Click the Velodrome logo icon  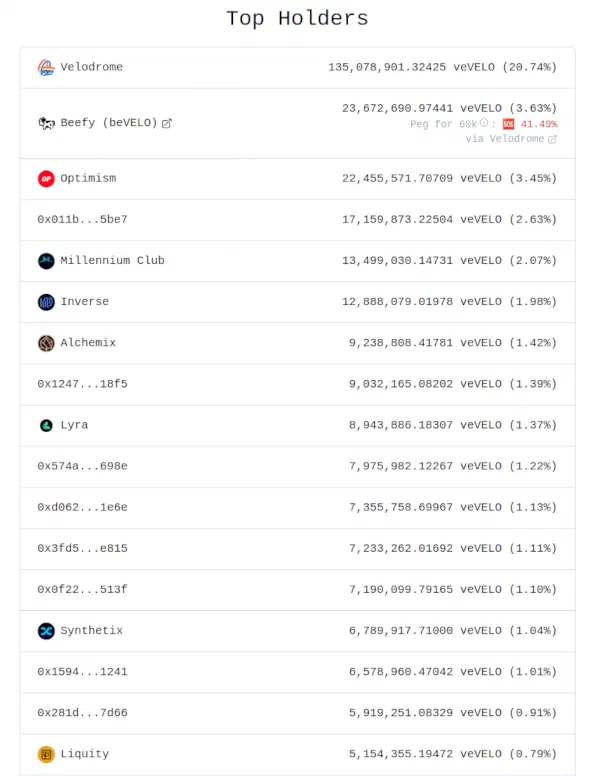pos(46,67)
